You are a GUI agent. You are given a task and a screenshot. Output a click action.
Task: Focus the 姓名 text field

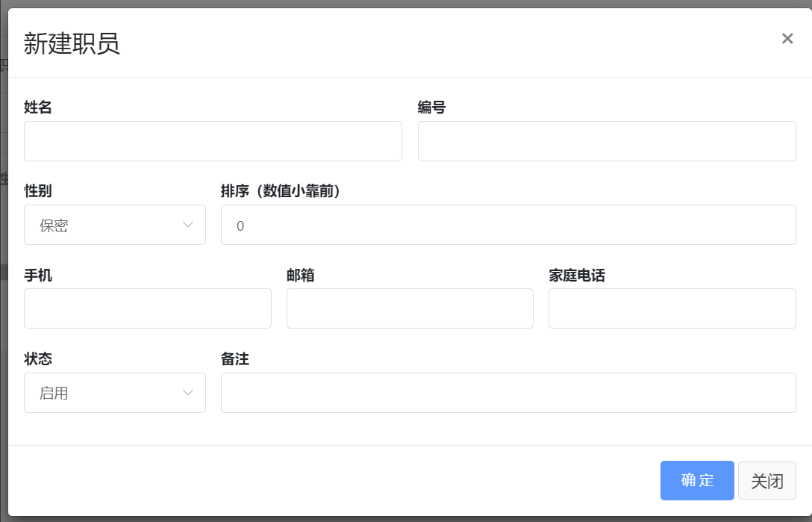click(x=213, y=141)
